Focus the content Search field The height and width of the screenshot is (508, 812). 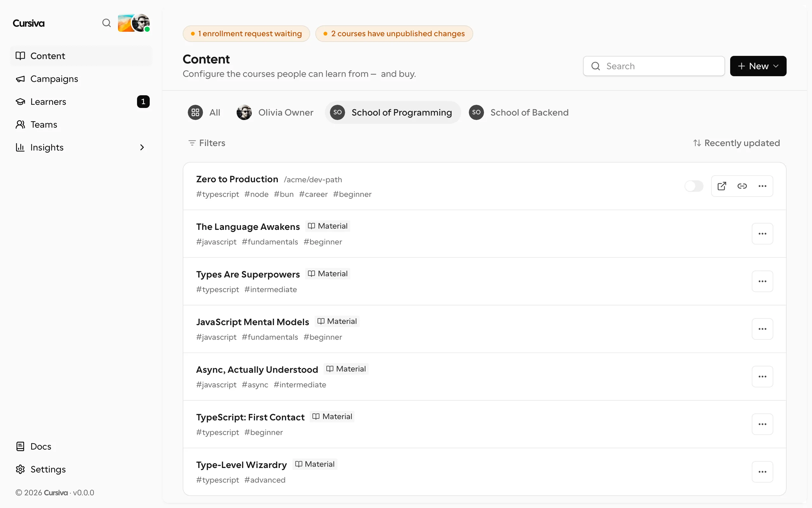pyautogui.click(x=654, y=66)
